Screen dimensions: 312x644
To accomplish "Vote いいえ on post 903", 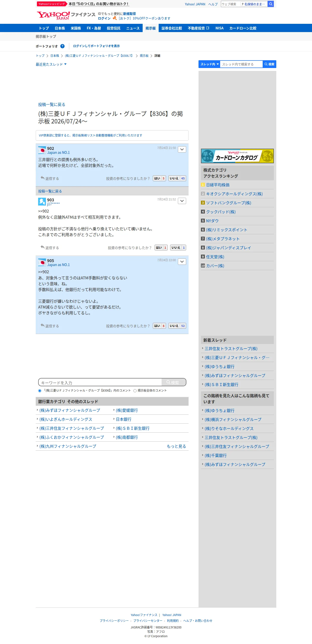I will [x=178, y=248].
